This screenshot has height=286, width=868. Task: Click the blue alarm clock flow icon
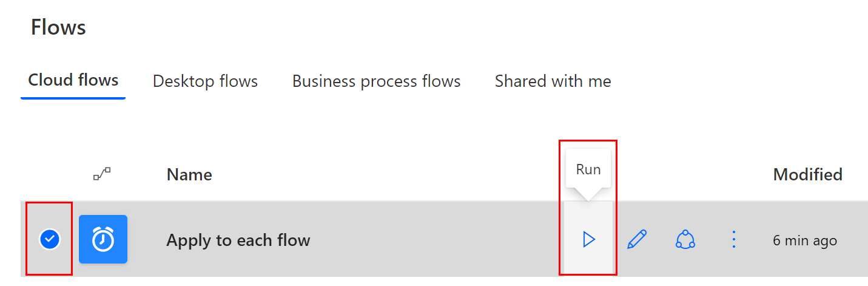pos(103,239)
